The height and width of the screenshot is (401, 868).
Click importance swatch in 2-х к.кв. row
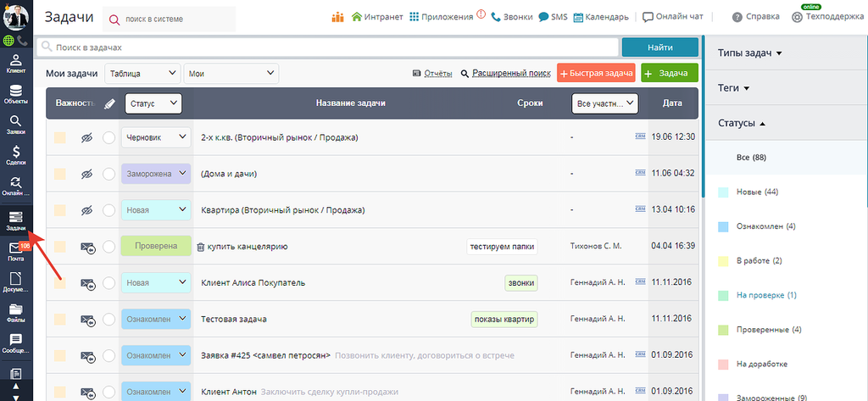point(60,137)
